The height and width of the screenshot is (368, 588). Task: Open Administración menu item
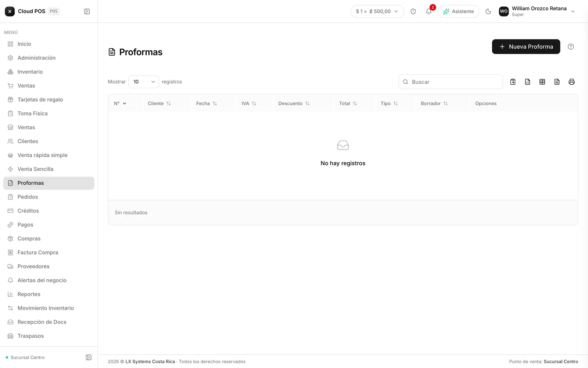coord(49,58)
